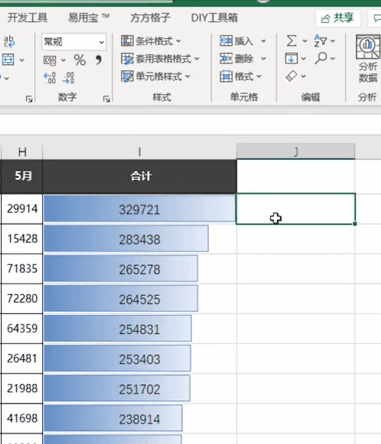Select cell with value 15428

[x=22, y=239]
